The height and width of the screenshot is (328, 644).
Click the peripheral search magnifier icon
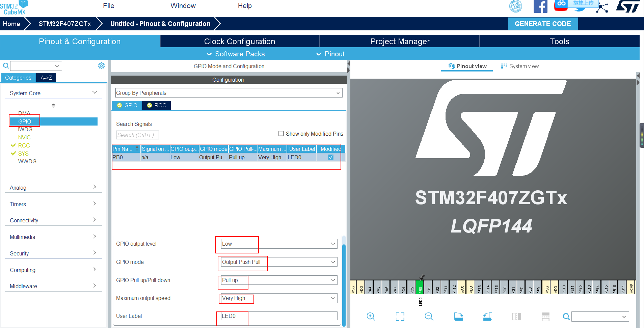click(6, 66)
